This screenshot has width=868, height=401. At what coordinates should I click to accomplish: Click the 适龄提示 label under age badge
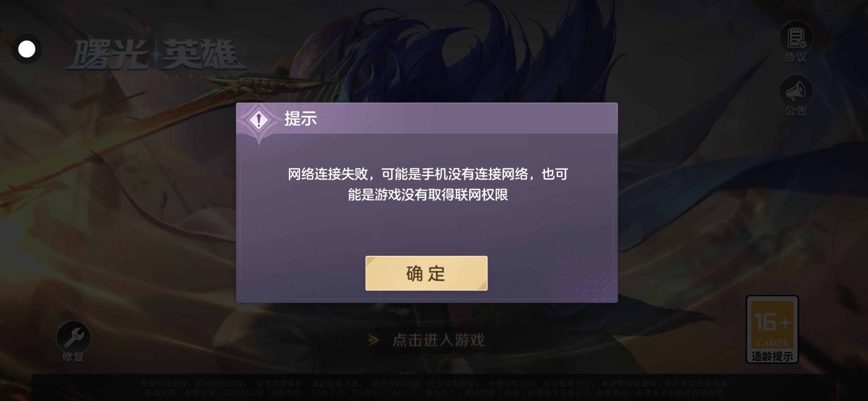(x=772, y=356)
